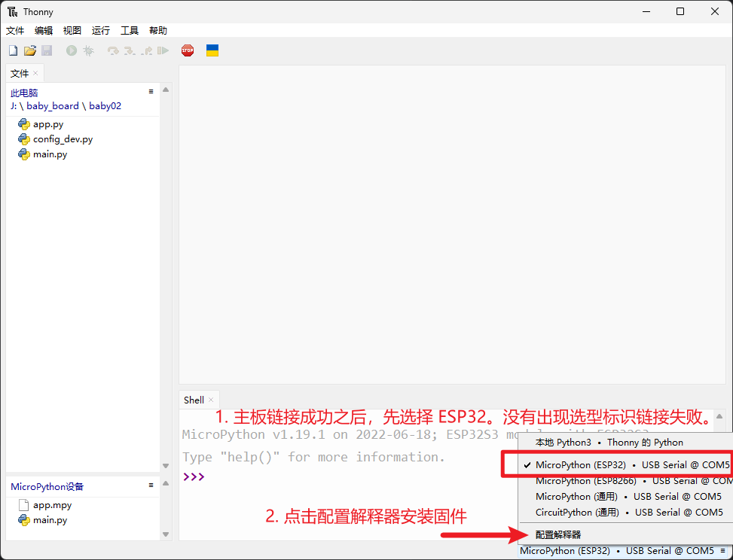Image resolution: width=733 pixels, height=560 pixels.
Task: Save the file with the floppy disk icon
Action: pos(47,50)
